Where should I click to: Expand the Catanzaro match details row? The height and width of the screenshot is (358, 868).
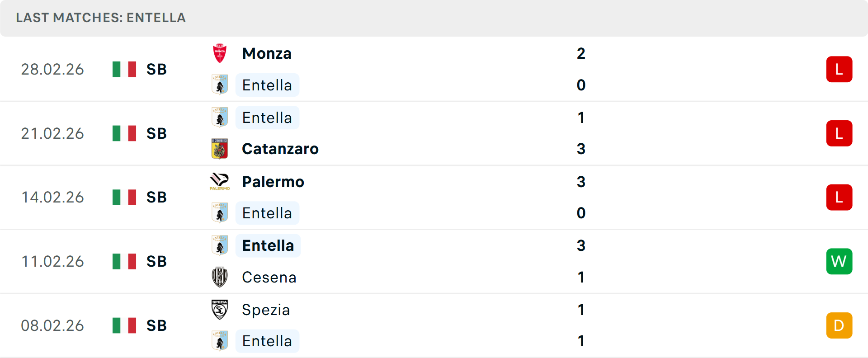point(434,133)
